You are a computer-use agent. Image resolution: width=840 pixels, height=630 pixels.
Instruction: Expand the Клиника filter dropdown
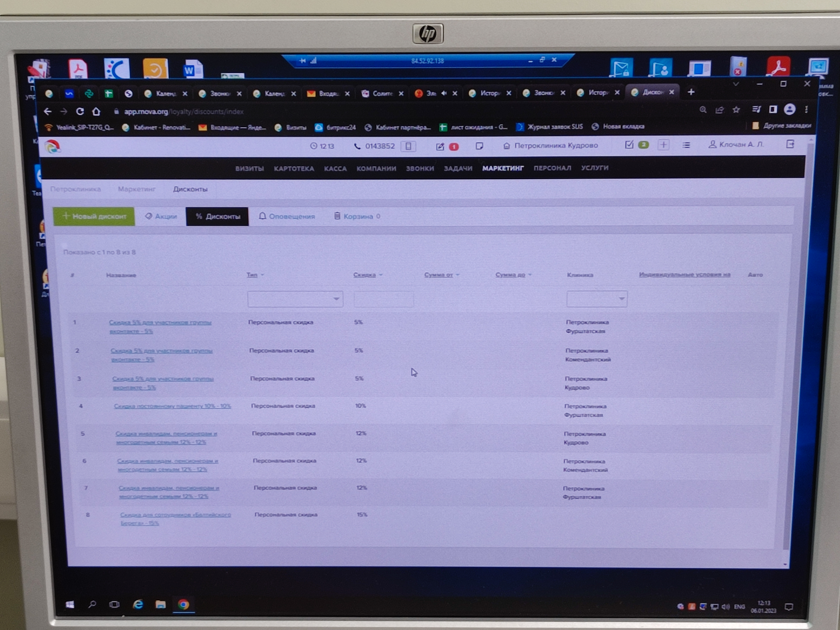[596, 299]
